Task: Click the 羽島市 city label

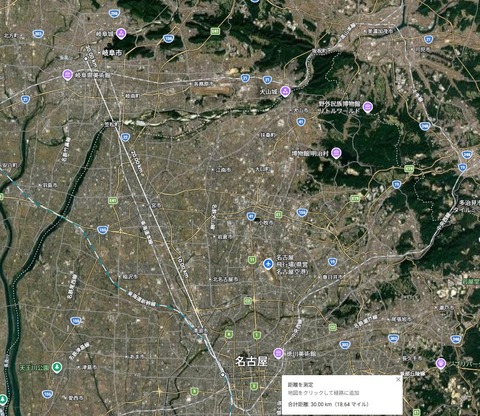Action: click(50, 185)
